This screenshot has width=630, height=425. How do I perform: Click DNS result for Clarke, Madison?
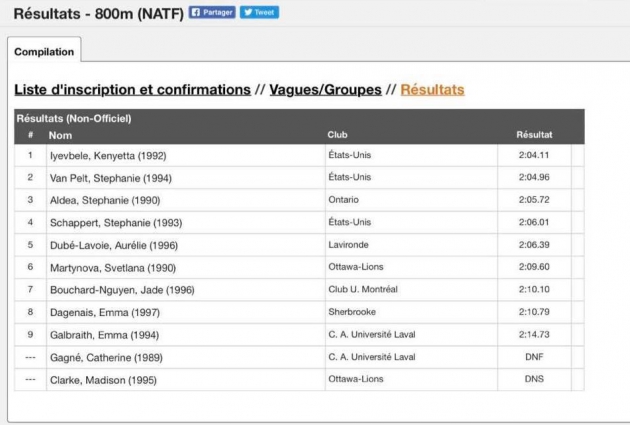[534, 379]
